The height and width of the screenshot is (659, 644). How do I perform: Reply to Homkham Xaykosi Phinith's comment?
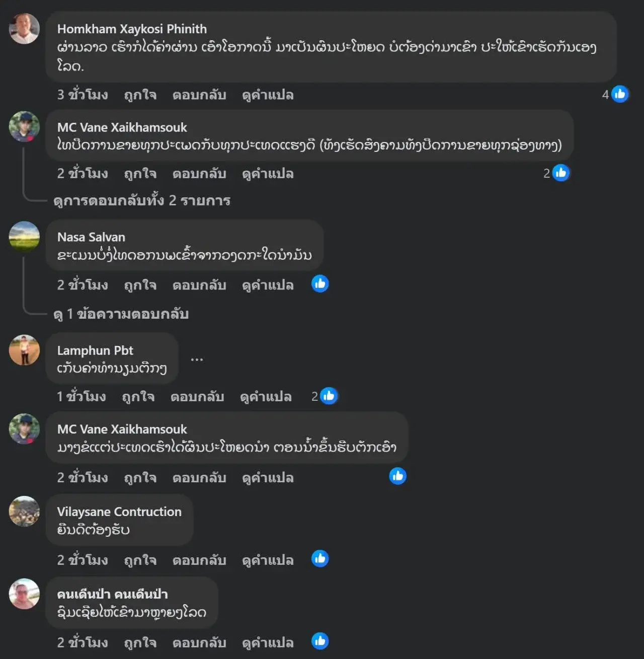coord(199,95)
